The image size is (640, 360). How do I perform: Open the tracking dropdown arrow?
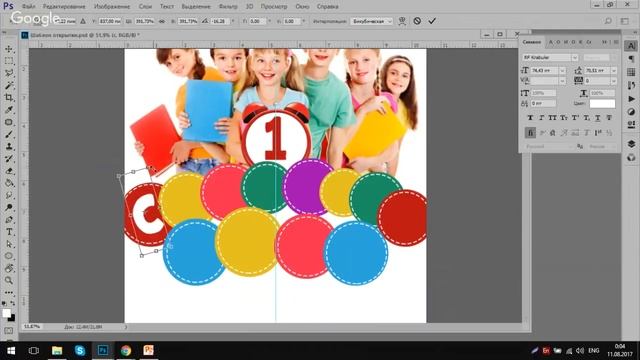point(613,81)
